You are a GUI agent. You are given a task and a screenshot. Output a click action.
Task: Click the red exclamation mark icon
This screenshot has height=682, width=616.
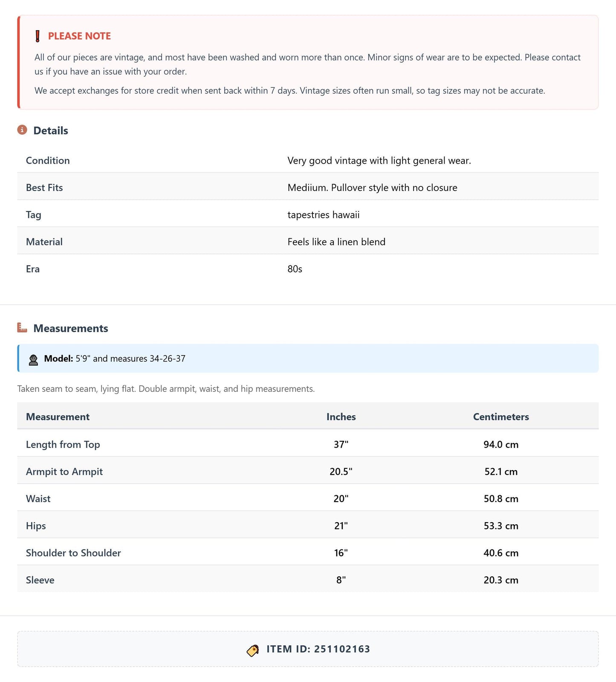(x=38, y=36)
